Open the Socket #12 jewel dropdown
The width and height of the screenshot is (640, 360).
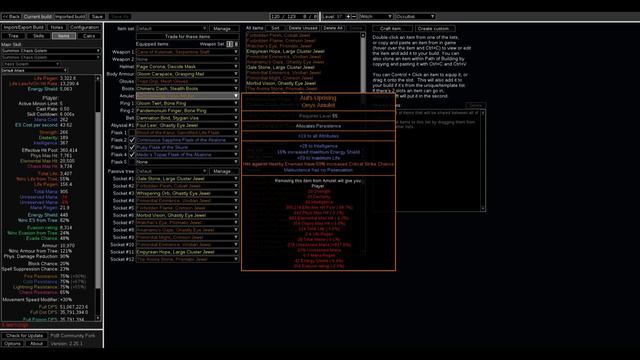pos(187,260)
